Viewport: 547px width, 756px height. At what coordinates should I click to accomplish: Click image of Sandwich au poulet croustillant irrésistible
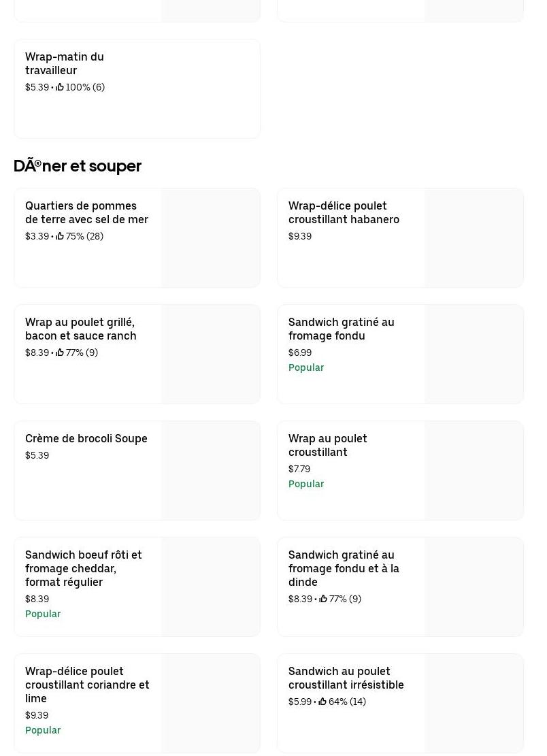[474, 703]
